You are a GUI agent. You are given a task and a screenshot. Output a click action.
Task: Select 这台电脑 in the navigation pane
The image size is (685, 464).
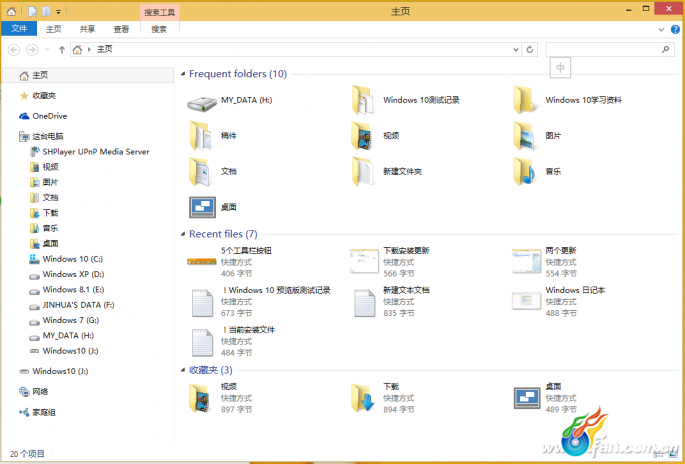point(42,136)
